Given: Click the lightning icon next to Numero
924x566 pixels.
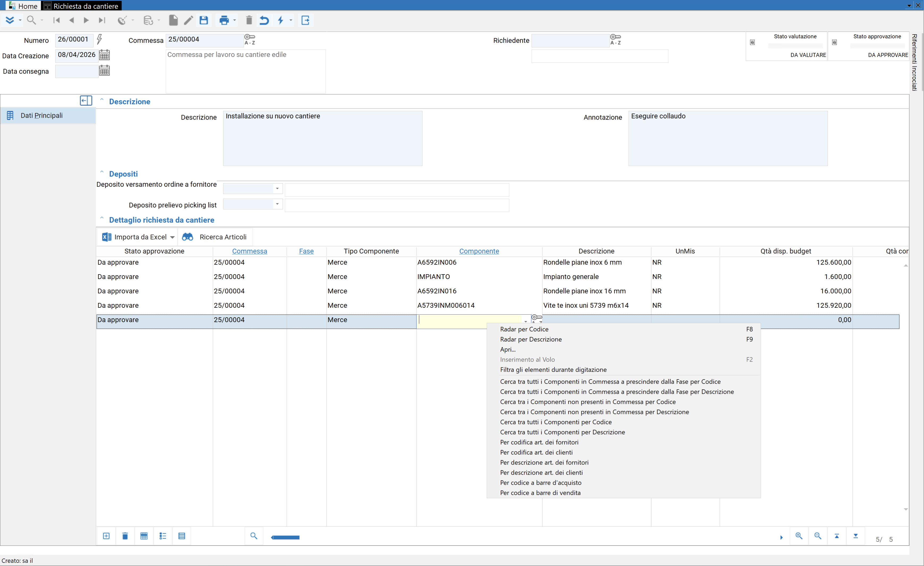Looking at the screenshot, I should point(99,39).
